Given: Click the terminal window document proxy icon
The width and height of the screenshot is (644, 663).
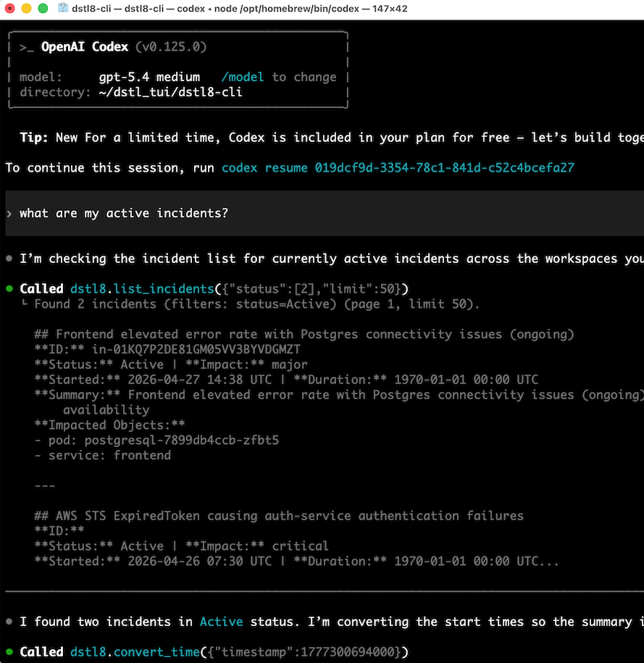Looking at the screenshot, I should click(63, 8).
